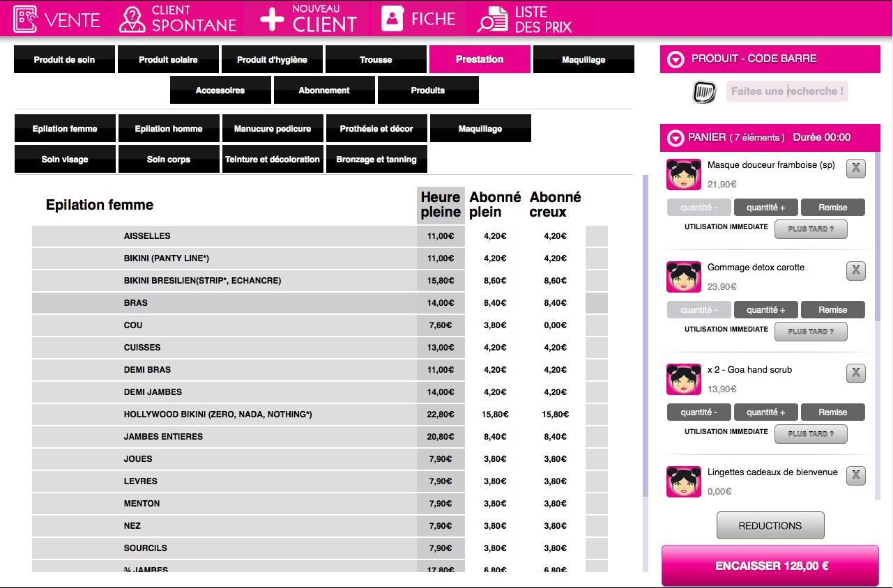Screen dimensions: 893x588
Task: Remove Goa hand scrub with X button
Action: (856, 373)
